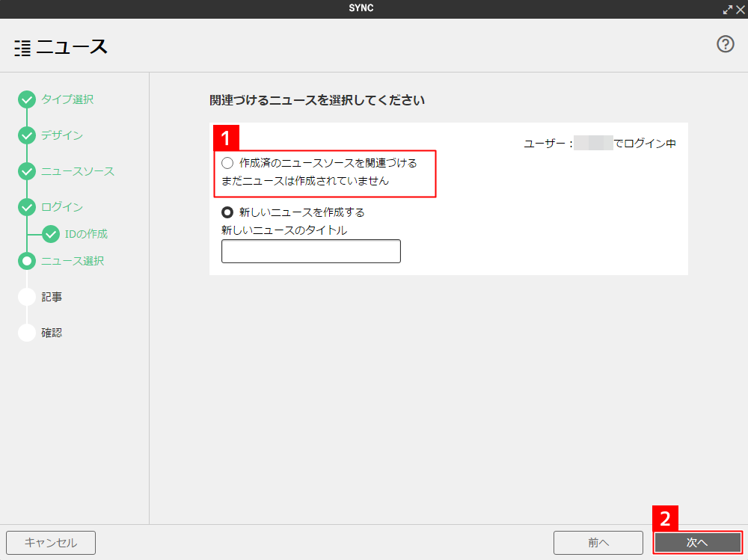Go to the ログイン step label
Viewport: 748px width, 560px height.
coord(62,207)
